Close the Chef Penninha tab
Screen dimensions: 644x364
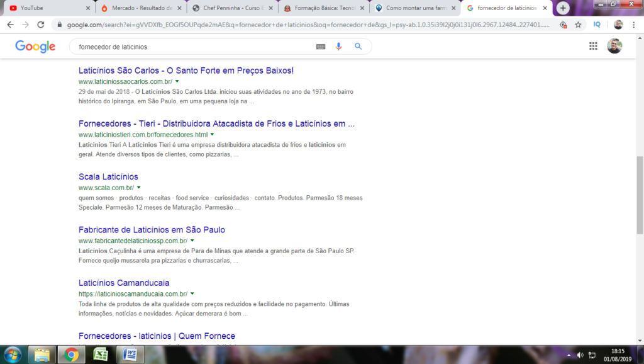[x=270, y=8]
